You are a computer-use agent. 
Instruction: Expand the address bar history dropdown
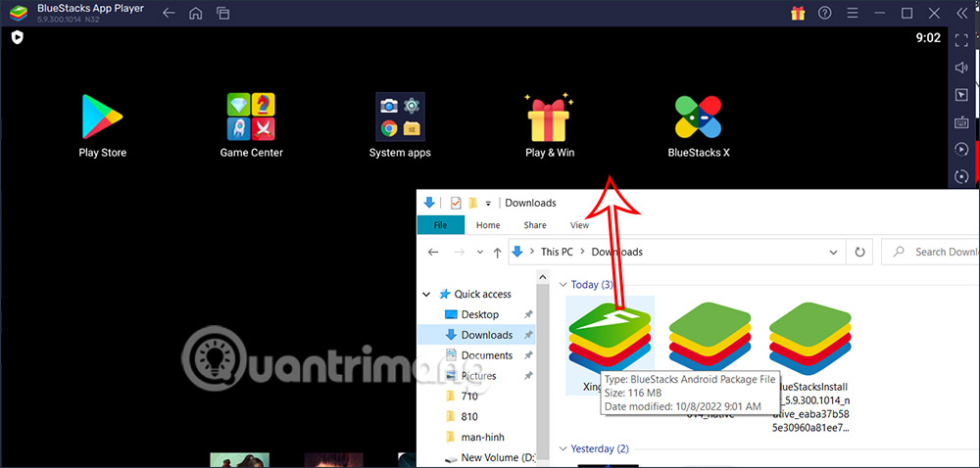[833, 252]
